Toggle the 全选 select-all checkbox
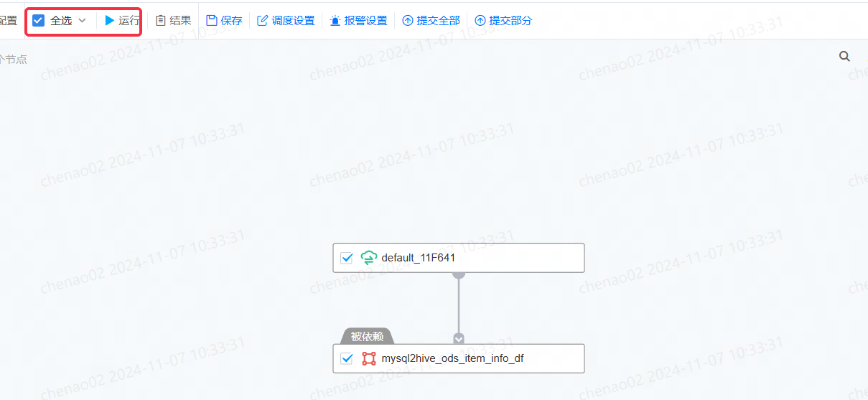Viewport: 868px width, 400px height. 39,21
